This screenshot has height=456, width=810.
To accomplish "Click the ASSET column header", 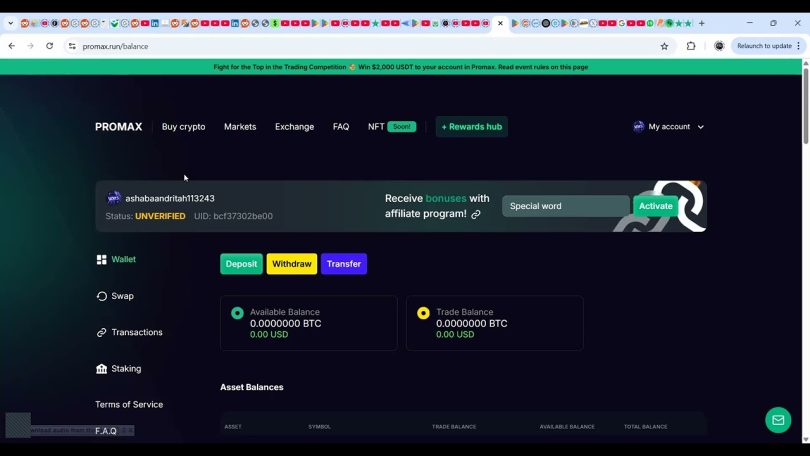I will tap(233, 427).
